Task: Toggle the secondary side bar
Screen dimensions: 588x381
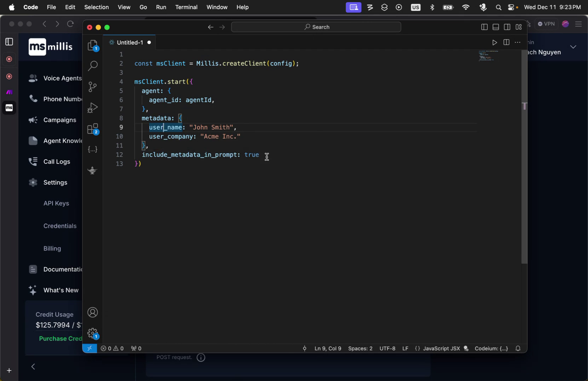Action: tap(507, 27)
